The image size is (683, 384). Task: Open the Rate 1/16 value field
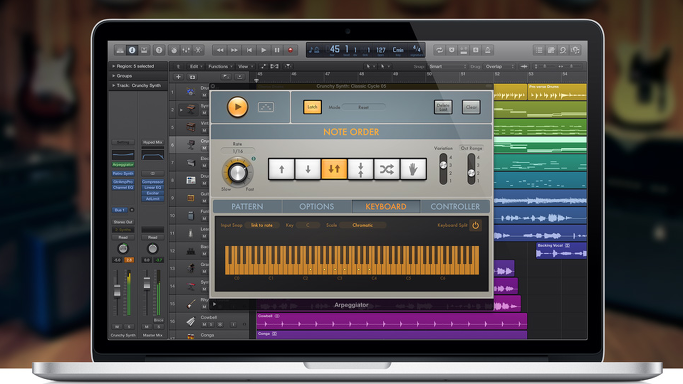[237, 151]
